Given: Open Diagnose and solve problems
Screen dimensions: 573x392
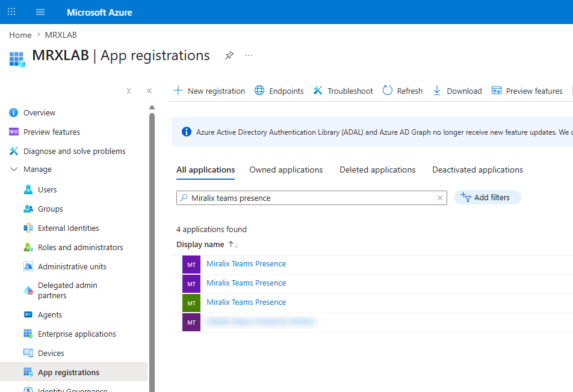Looking at the screenshot, I should pos(74,151).
